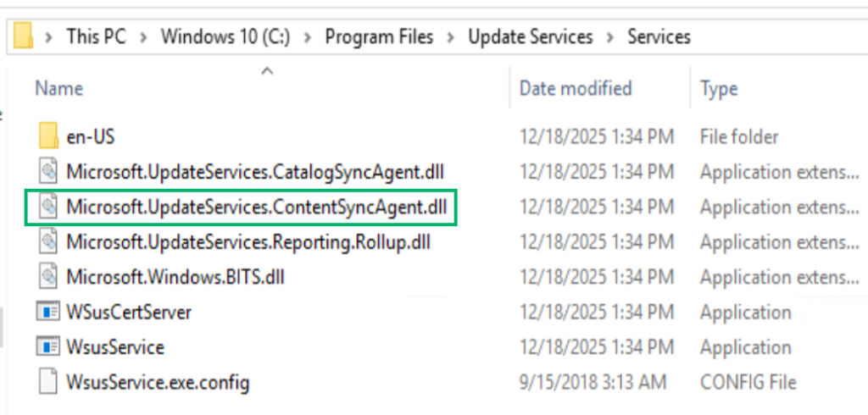
Task: Click the CatalogSyncAgent.dll file icon
Action: pyautogui.click(x=48, y=172)
